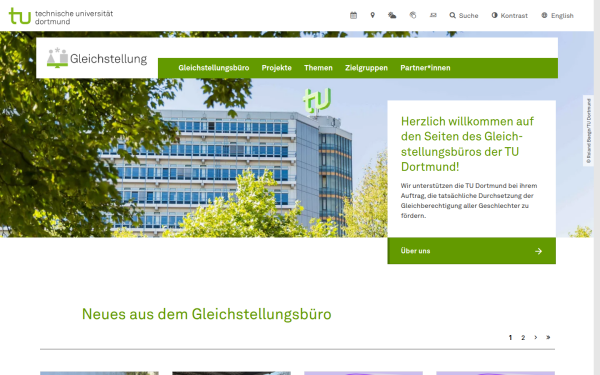Go to news page 1
Screen dimensions: 600x375
click(510, 338)
